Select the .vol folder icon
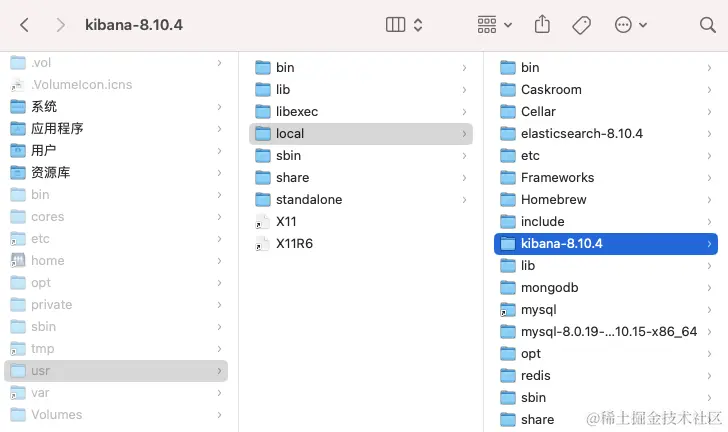Image resolution: width=728 pixels, height=432 pixels. (18, 63)
